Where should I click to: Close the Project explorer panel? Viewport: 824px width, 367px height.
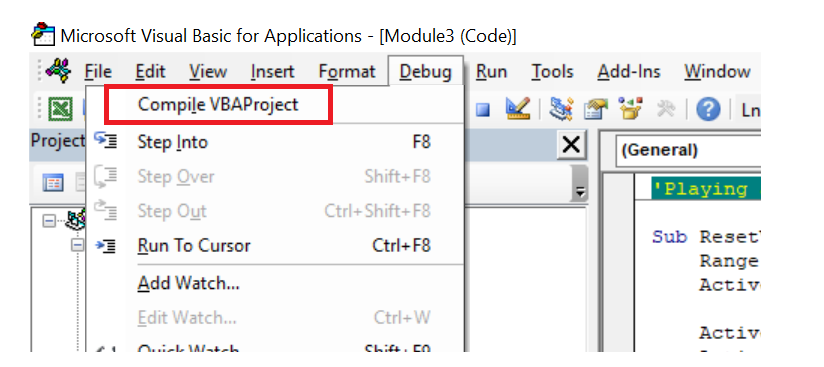tap(571, 144)
